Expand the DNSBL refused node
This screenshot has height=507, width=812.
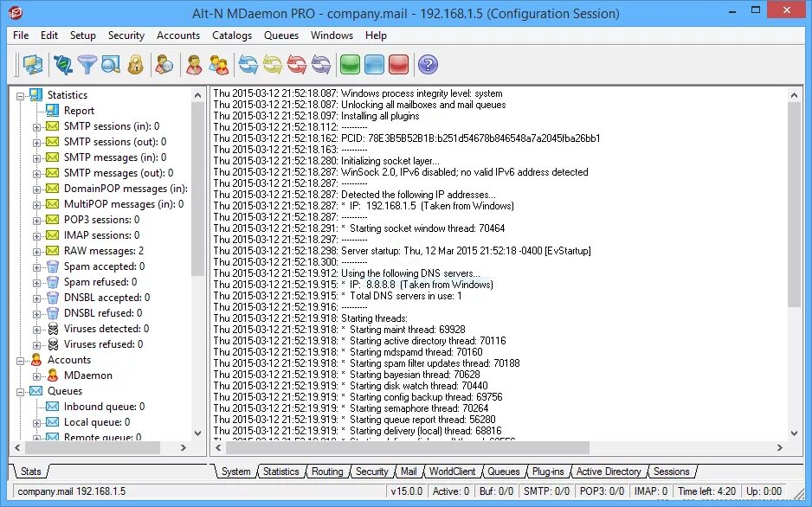36,314
